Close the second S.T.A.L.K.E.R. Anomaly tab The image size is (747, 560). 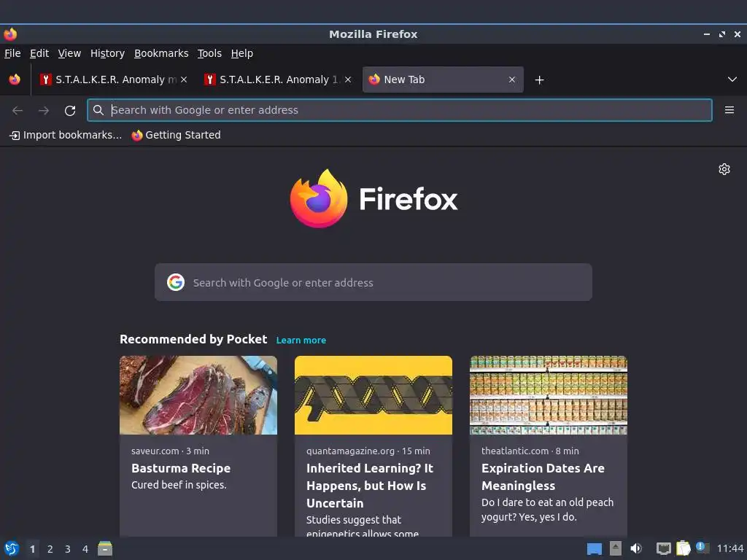[x=348, y=79]
